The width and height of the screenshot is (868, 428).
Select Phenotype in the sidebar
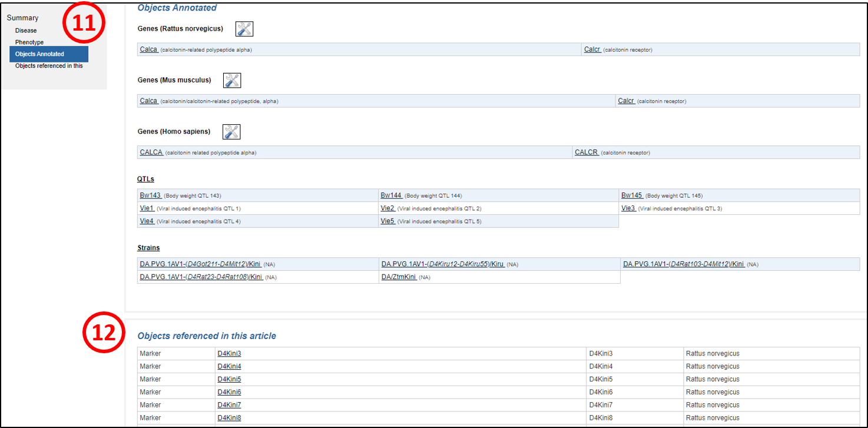coord(29,42)
